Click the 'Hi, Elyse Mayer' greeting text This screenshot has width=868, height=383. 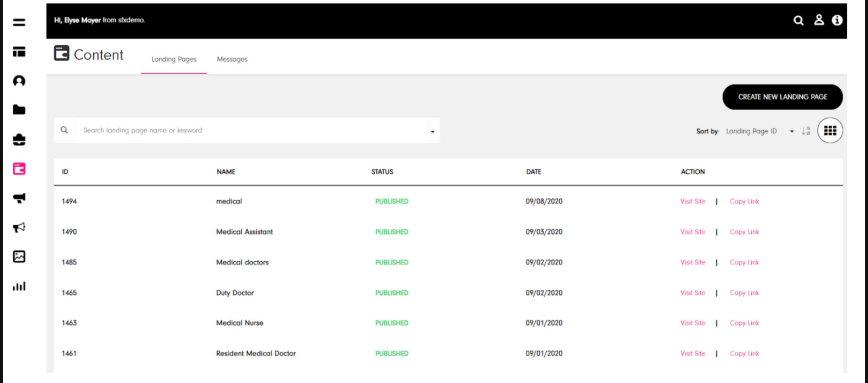(x=77, y=20)
